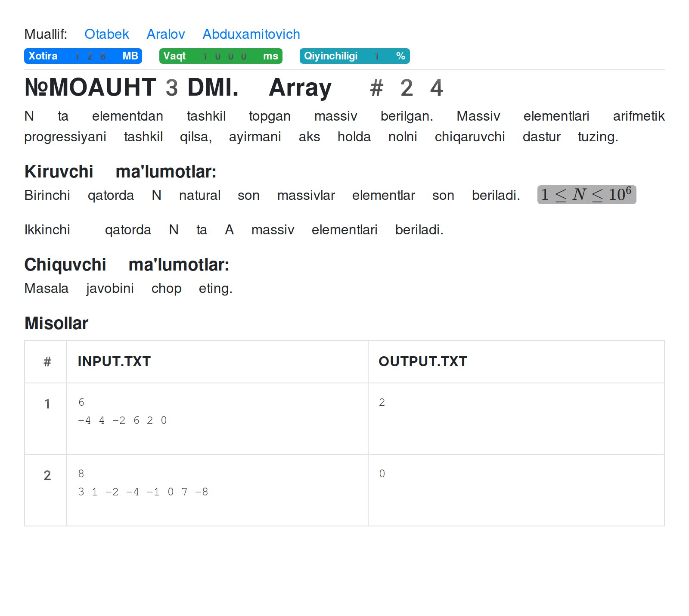Select example 2 output value 0
This screenshot has width=689, height=616.
coord(382,474)
